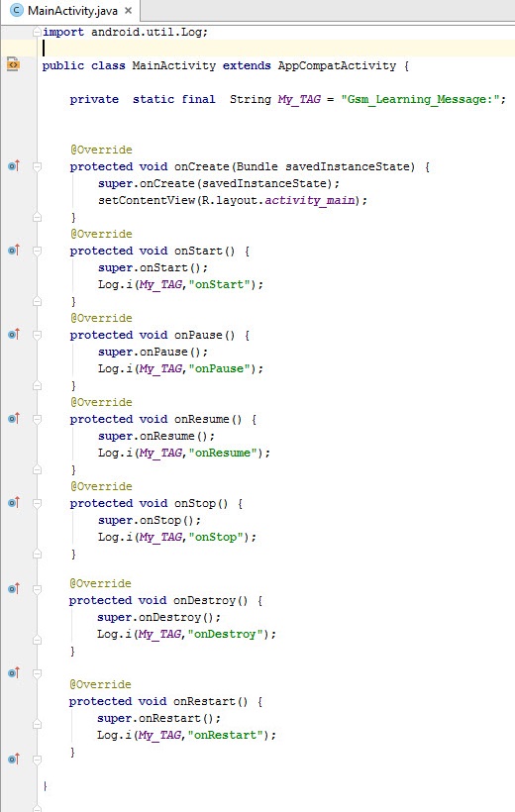Collapse the onResume method fold marker
Viewport: 515px width, 812px height.
click(x=37, y=420)
